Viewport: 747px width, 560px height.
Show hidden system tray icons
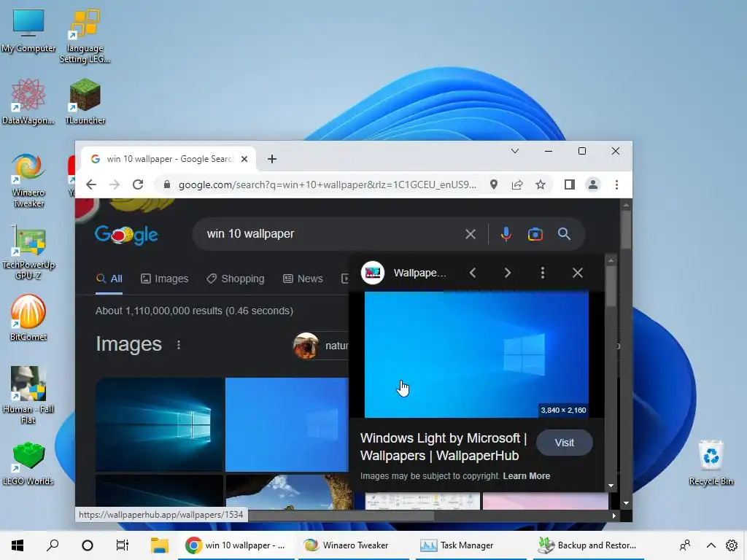point(711,545)
